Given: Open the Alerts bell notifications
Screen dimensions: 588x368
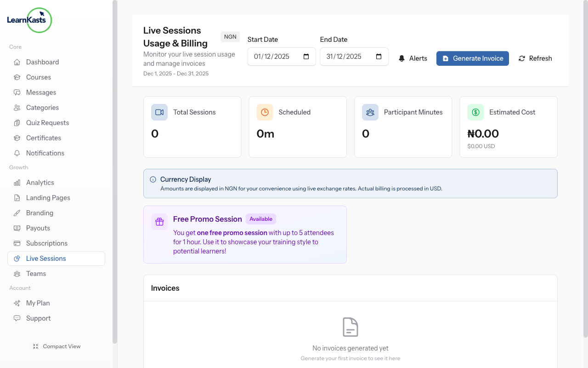Looking at the screenshot, I should 412,58.
